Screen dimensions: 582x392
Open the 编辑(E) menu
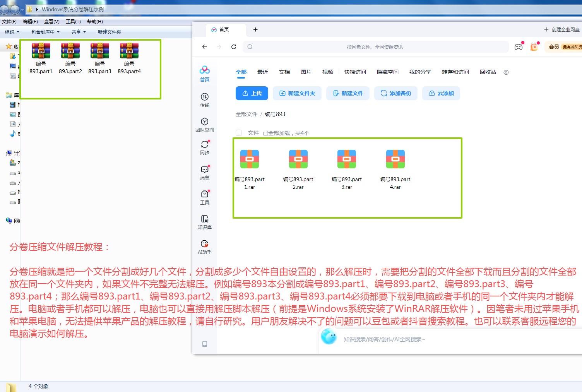pyautogui.click(x=30, y=22)
